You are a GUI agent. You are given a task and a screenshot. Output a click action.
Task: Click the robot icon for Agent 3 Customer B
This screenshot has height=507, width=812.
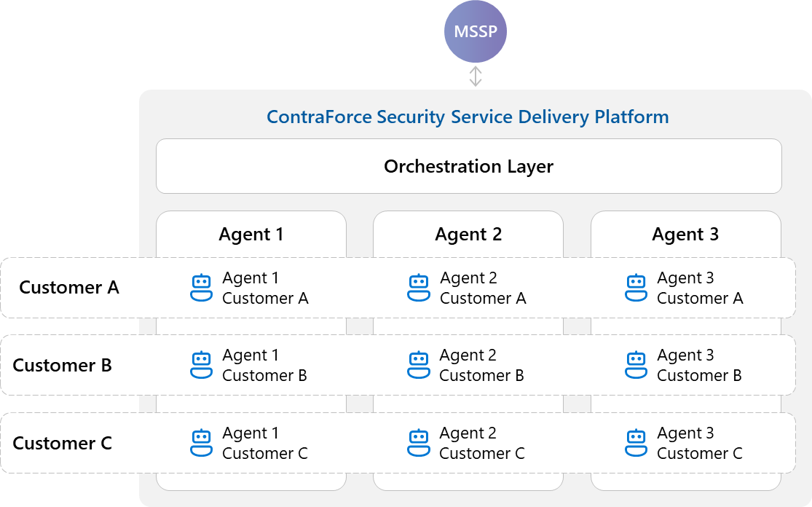(636, 365)
